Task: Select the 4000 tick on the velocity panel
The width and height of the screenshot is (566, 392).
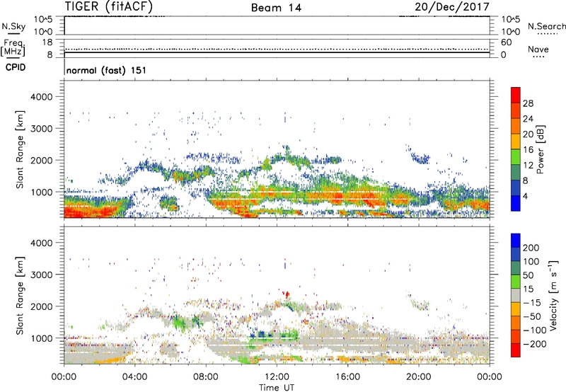Action: click(41, 243)
